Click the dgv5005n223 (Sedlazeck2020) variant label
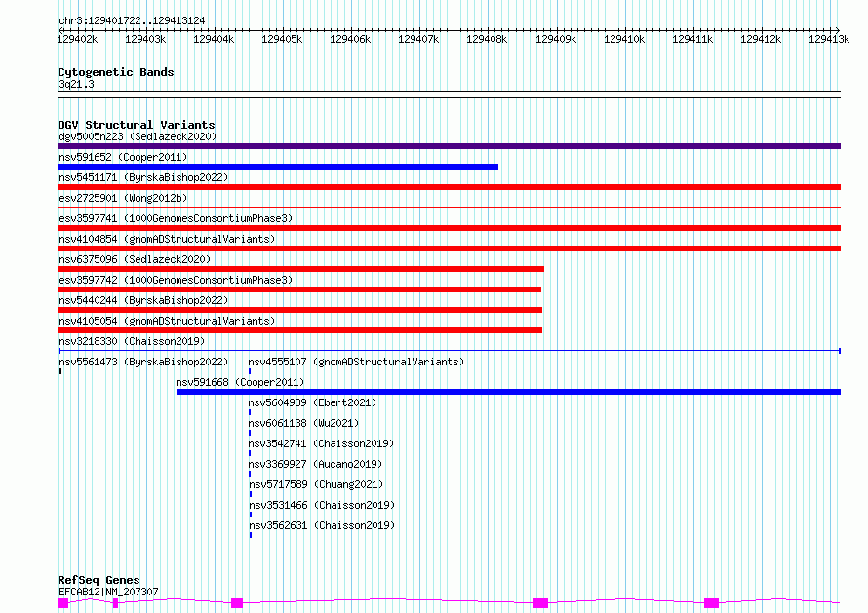The image size is (868, 613). [x=138, y=136]
